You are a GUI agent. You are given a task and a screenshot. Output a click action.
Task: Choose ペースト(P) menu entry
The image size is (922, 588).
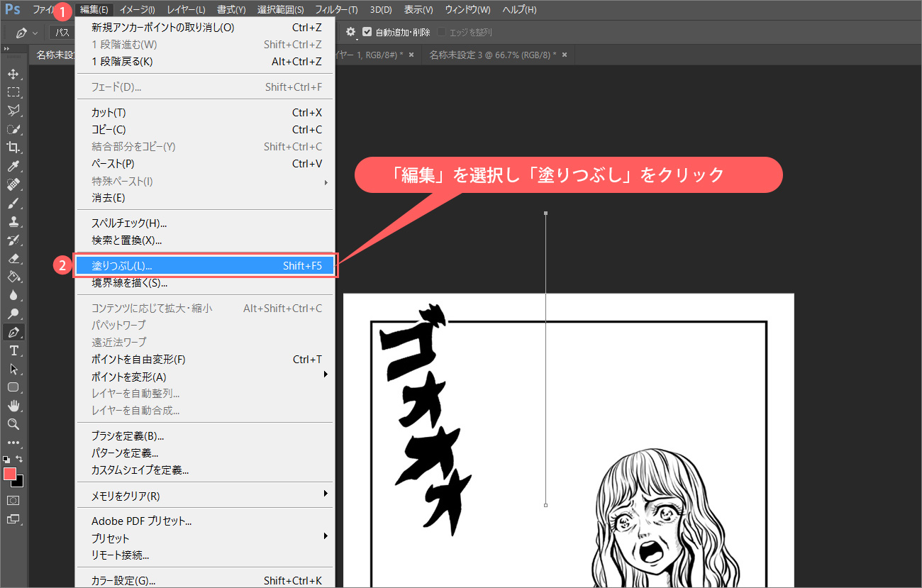click(x=204, y=164)
